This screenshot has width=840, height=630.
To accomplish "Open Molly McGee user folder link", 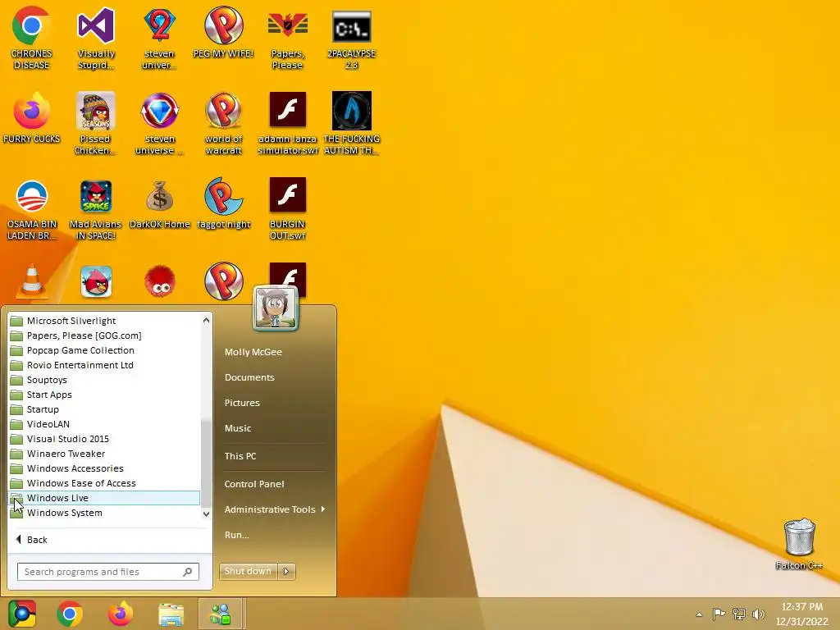I will pyautogui.click(x=253, y=352).
